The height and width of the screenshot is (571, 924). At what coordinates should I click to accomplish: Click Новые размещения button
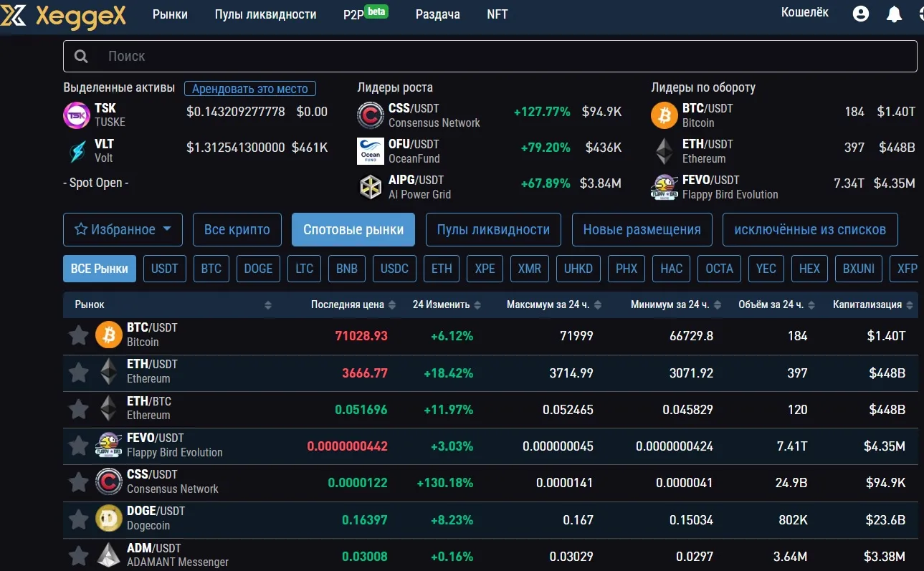point(642,229)
